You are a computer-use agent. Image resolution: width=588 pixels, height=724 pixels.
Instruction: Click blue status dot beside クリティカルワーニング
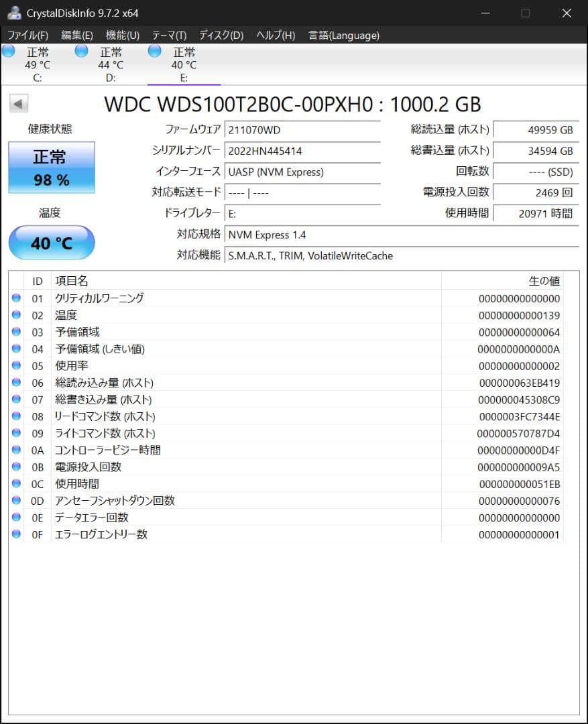click(15, 298)
